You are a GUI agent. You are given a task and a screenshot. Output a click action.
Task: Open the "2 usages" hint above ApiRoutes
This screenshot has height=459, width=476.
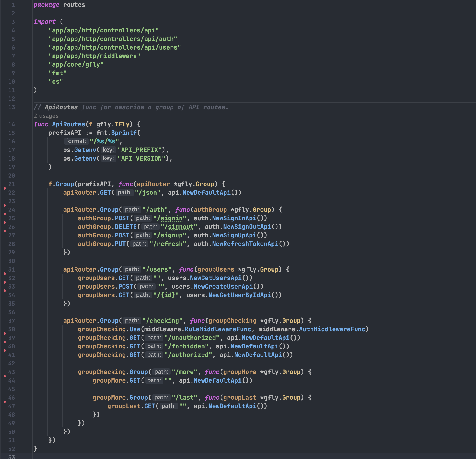pyautogui.click(x=46, y=116)
